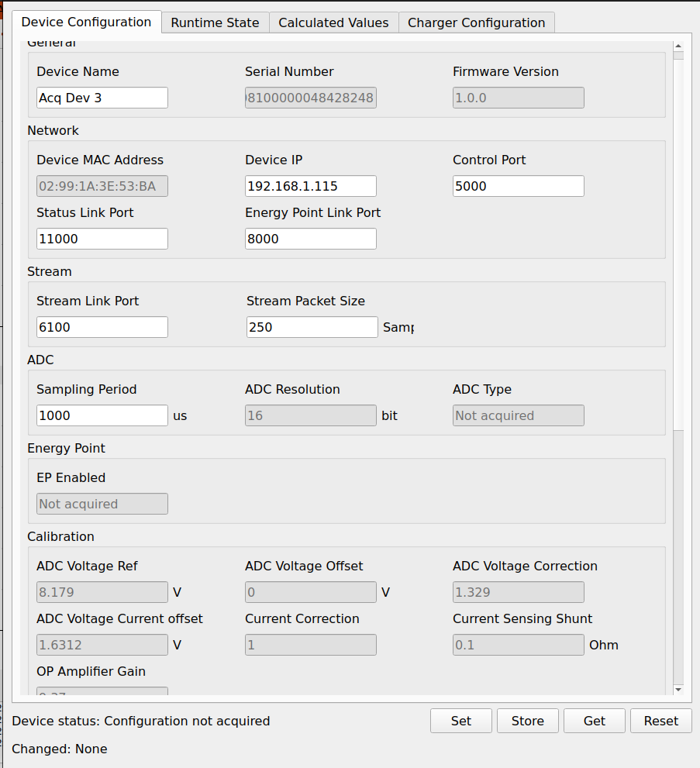700x768 pixels.
Task: Click the Device Name input field
Action: coord(102,98)
